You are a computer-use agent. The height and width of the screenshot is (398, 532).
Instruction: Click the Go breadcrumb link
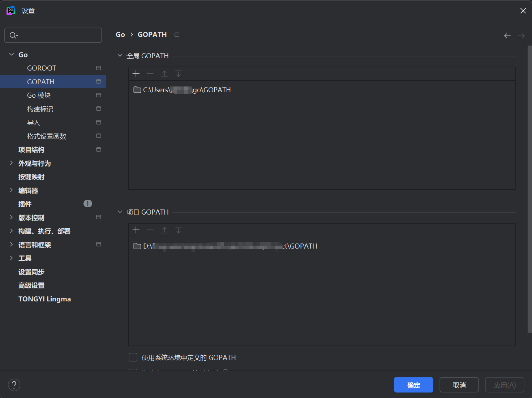click(x=120, y=35)
